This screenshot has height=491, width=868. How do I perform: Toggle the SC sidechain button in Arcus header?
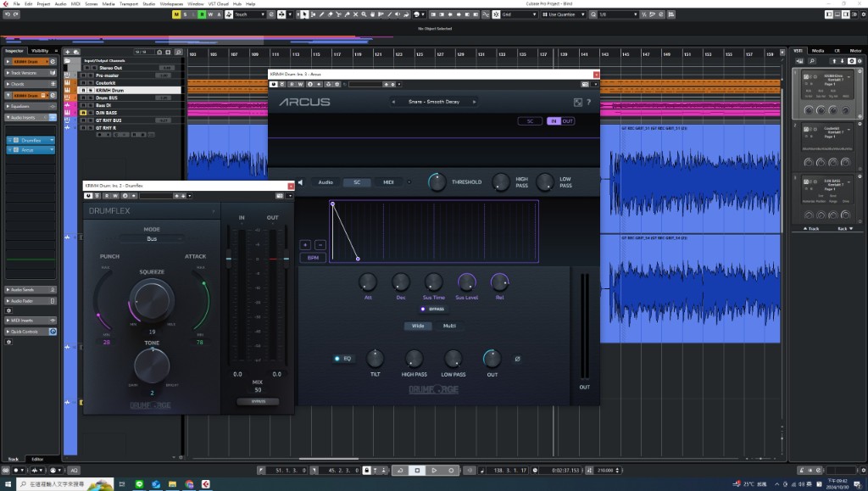[x=530, y=121]
